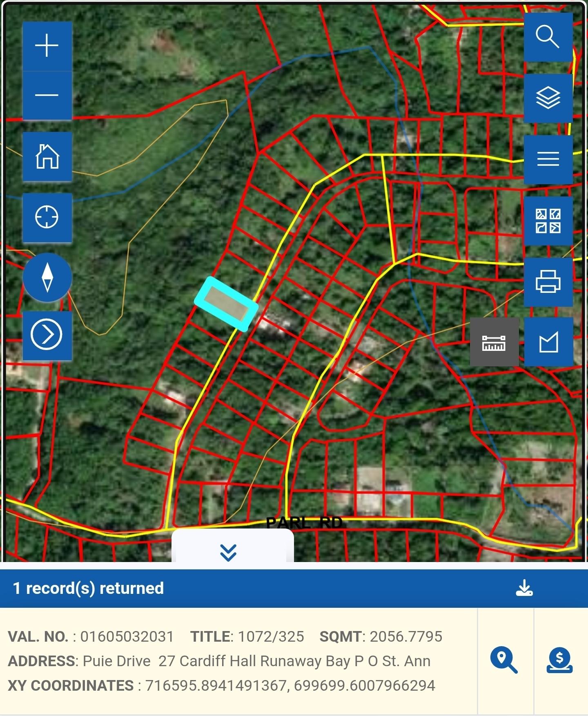Return map to home extent
588x716 pixels.
click(x=47, y=156)
